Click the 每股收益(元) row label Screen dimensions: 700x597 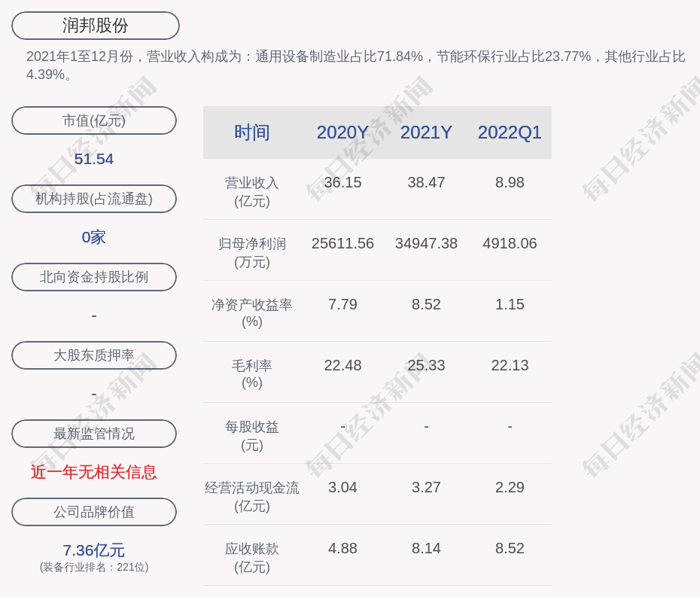click(252, 436)
